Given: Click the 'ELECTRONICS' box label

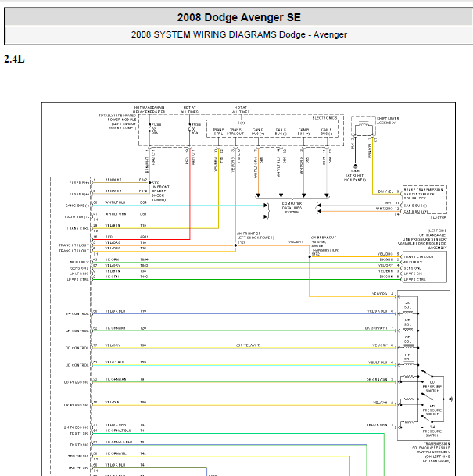Looking at the screenshot, I should point(324,118).
